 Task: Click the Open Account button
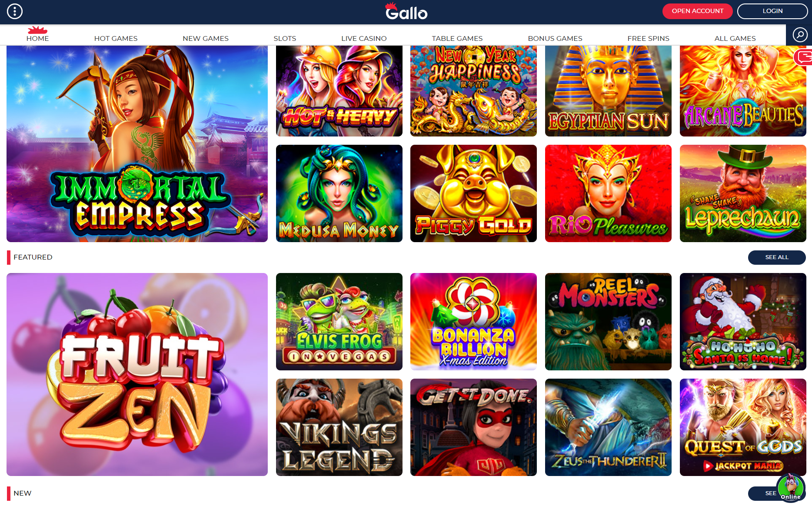point(697,11)
